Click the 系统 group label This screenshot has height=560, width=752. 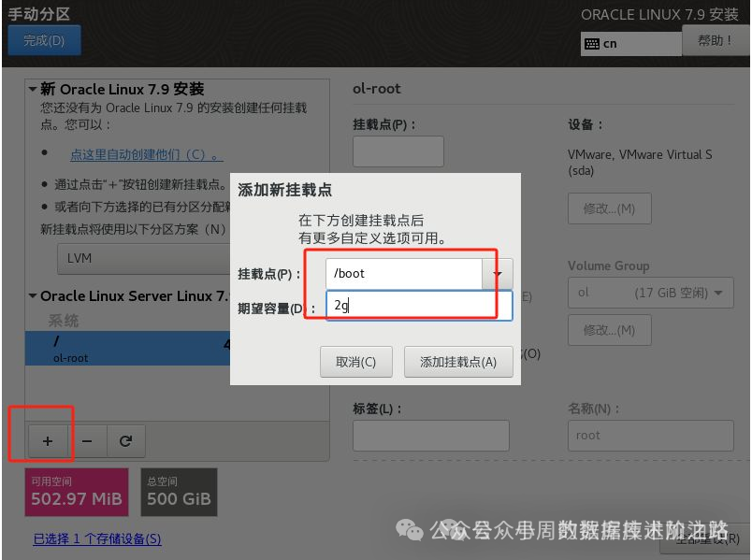pos(64,321)
